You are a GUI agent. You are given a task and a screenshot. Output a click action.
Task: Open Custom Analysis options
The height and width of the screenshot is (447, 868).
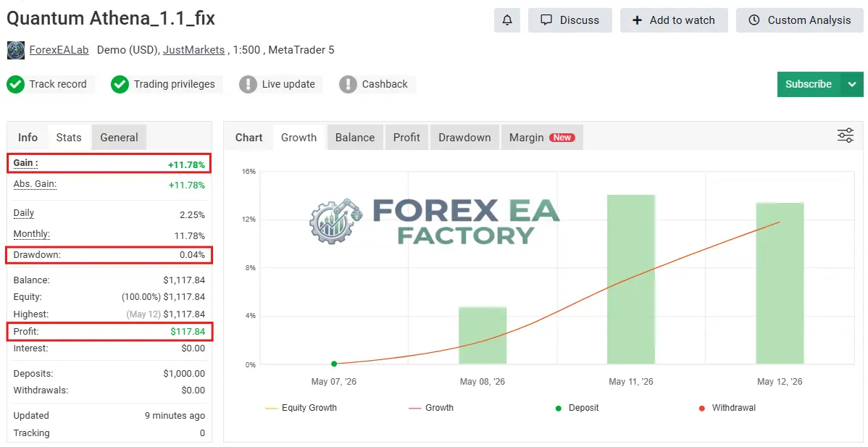tap(799, 20)
